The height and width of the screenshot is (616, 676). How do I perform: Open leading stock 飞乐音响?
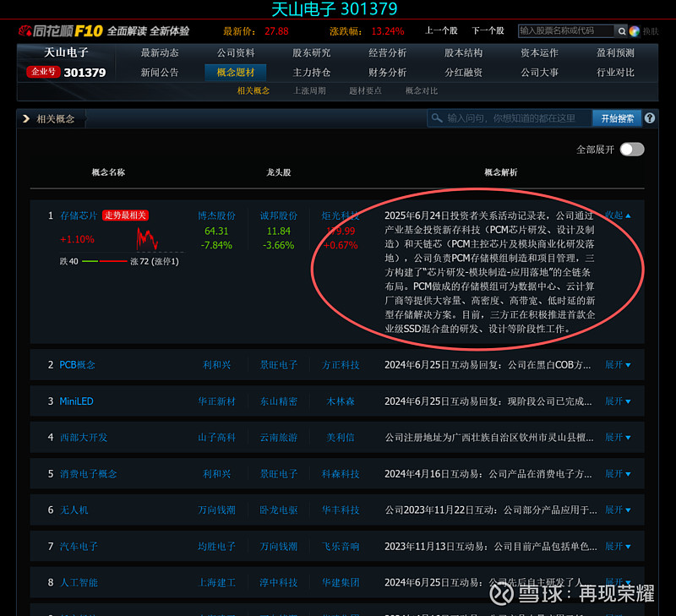coord(341,546)
